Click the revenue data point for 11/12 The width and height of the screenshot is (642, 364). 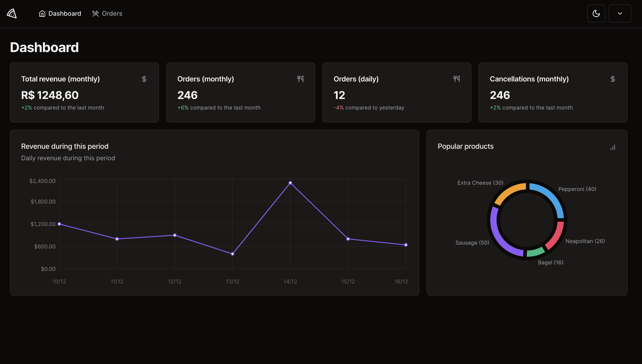(x=117, y=239)
